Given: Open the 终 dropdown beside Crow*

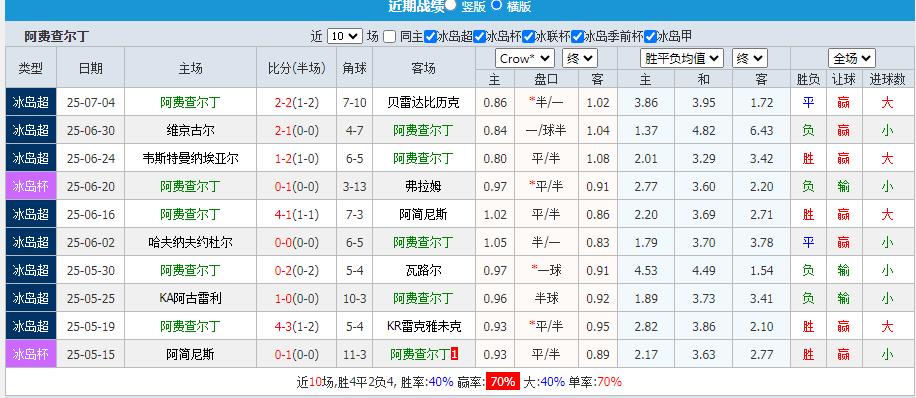Looking at the screenshot, I should [x=580, y=58].
